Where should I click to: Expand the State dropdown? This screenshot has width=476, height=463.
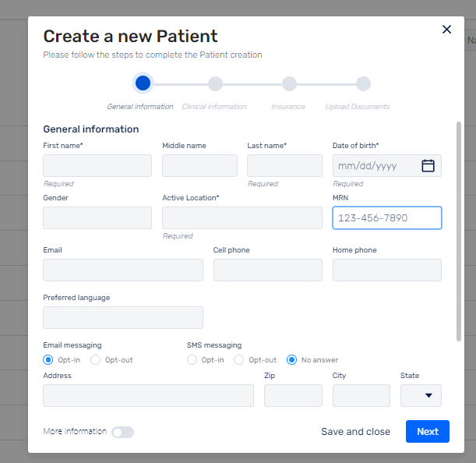coord(421,395)
